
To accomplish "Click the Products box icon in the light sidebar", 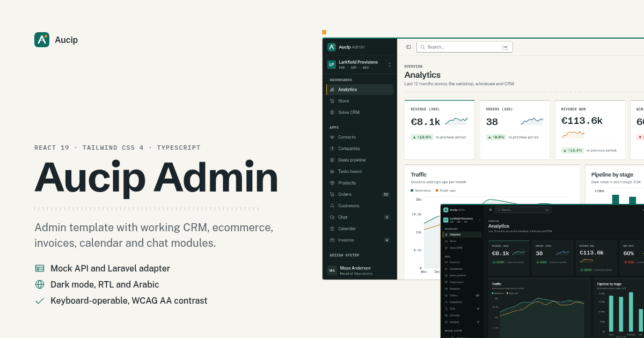I will tap(332, 183).
